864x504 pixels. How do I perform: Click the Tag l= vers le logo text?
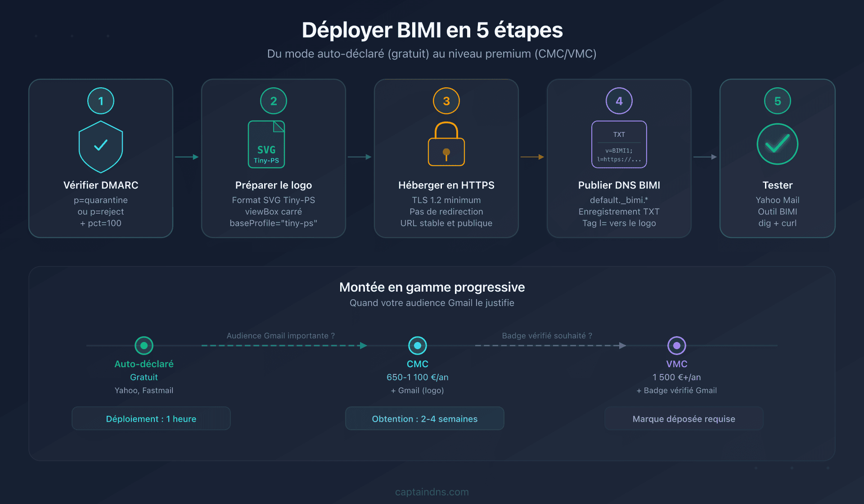coord(619,223)
